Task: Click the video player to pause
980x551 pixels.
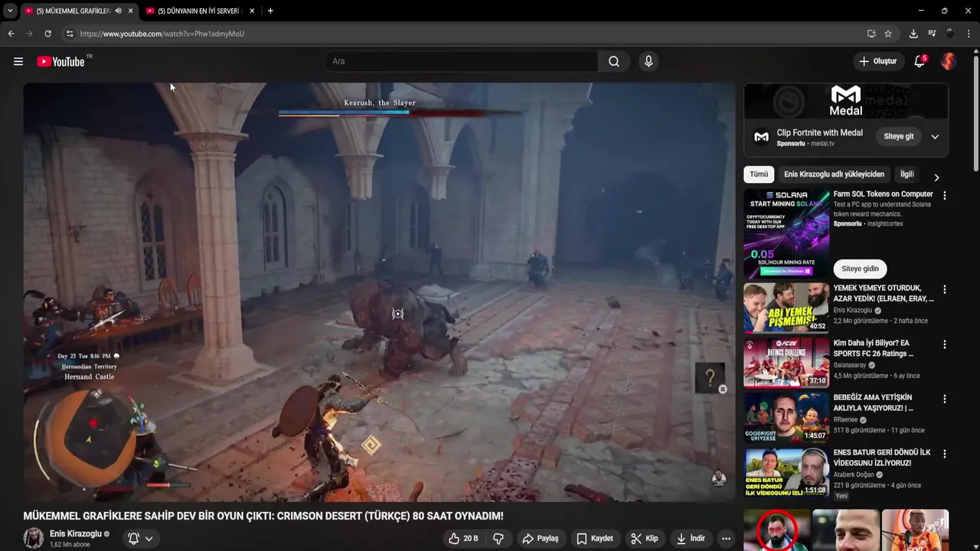Action: pos(379,292)
